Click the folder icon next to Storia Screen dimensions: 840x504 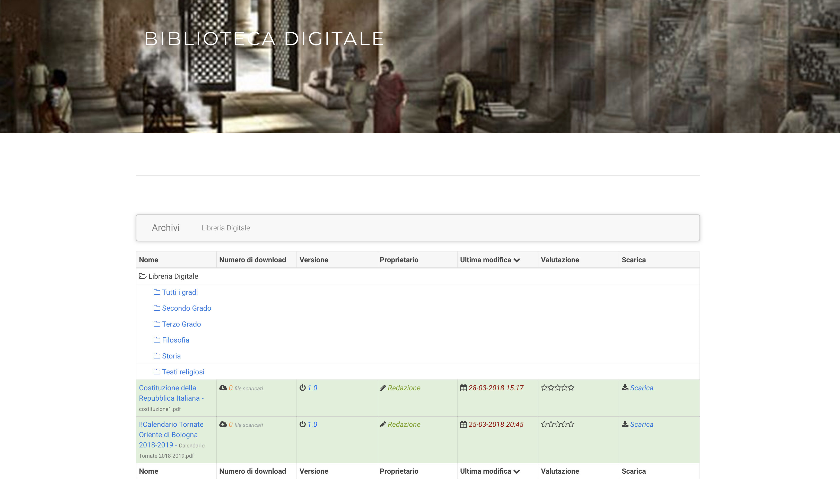(x=157, y=356)
